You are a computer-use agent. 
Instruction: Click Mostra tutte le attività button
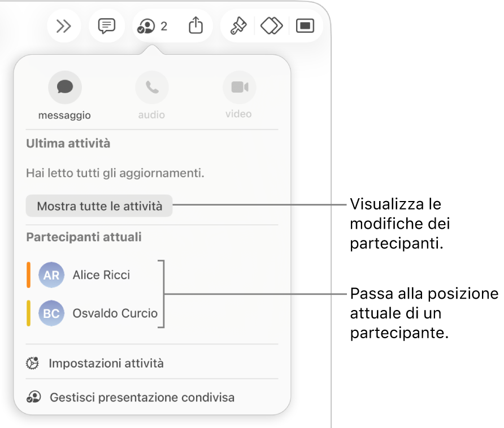tap(99, 206)
